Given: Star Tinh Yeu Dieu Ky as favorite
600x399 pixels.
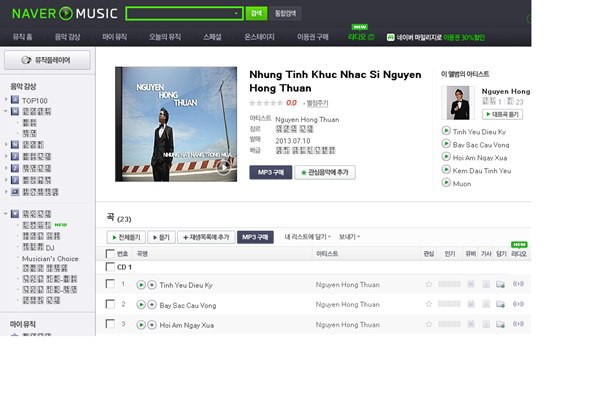Looking at the screenshot, I should coord(429,284).
